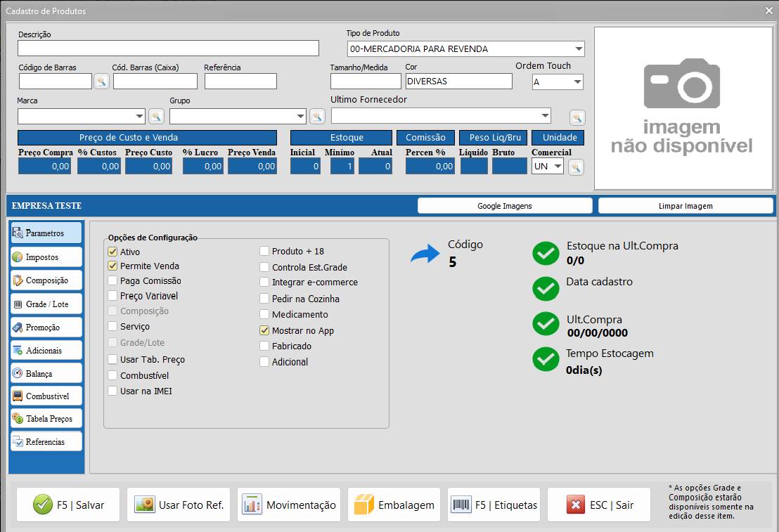Click the magnifier icon next to Grupo
The image size is (779, 532).
317,116
